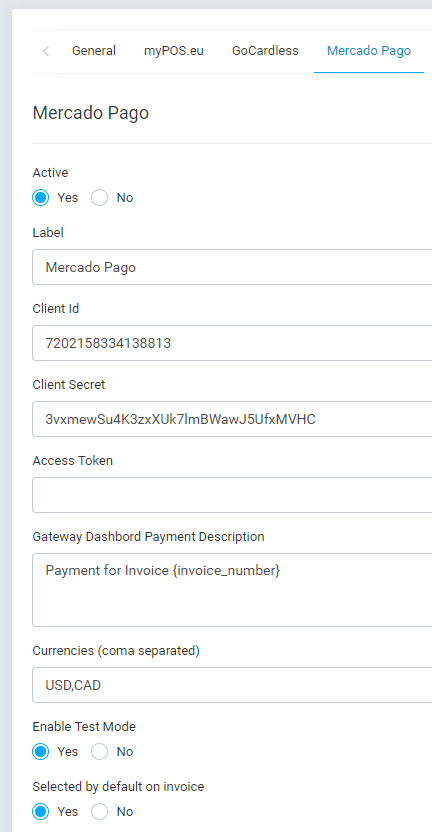Click the Currencies field containing USD,CAD
The width and height of the screenshot is (432, 832).
click(232, 685)
